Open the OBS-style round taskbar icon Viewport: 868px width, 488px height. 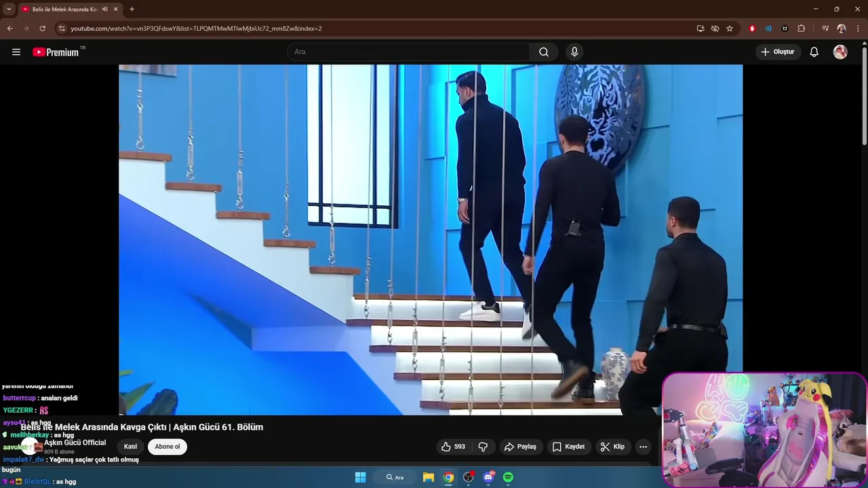point(468,477)
